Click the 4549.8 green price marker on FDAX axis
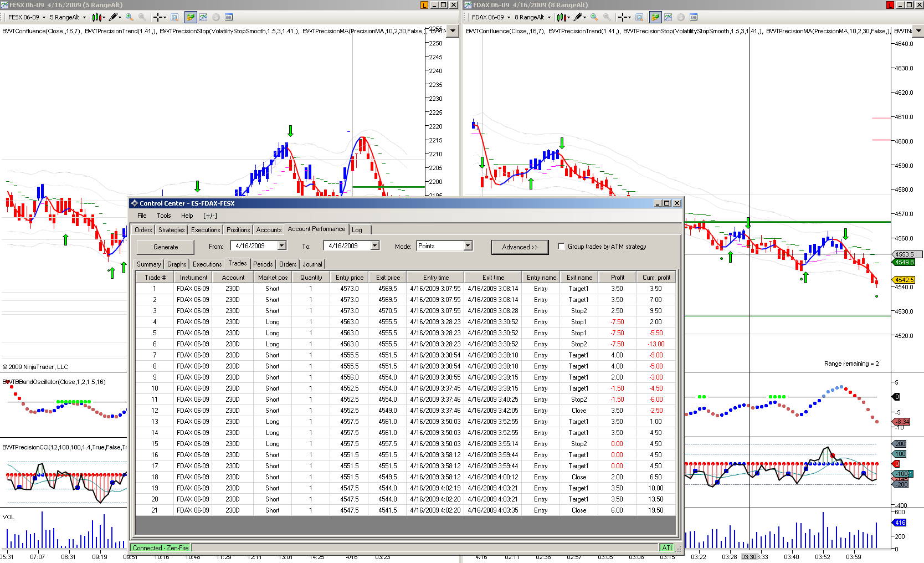The image size is (924, 563). 904,262
